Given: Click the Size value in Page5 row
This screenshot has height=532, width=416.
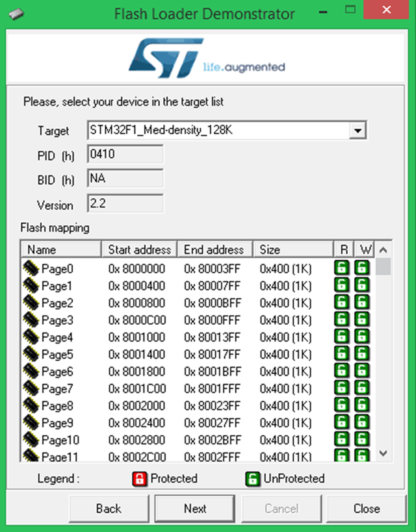Looking at the screenshot, I should tap(285, 355).
